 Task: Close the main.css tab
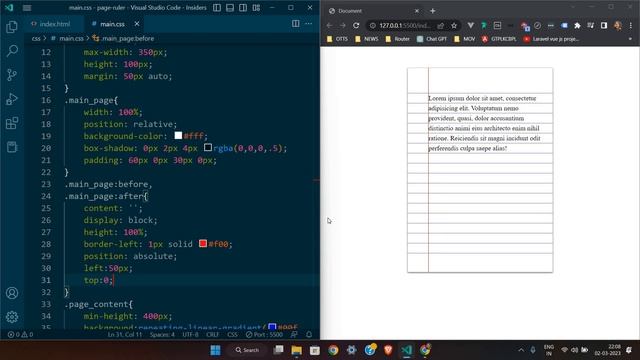click(x=137, y=24)
